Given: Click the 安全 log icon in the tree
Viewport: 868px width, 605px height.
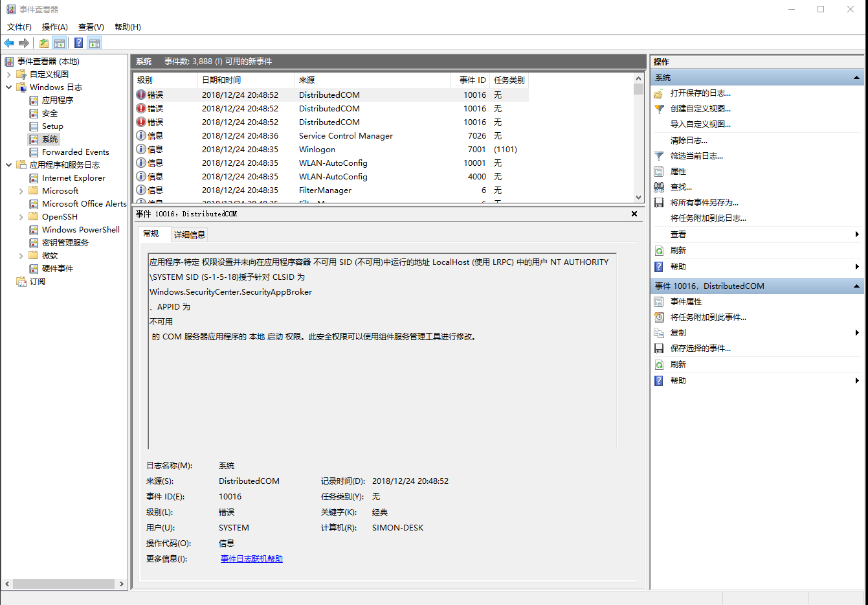Looking at the screenshot, I should 34,113.
